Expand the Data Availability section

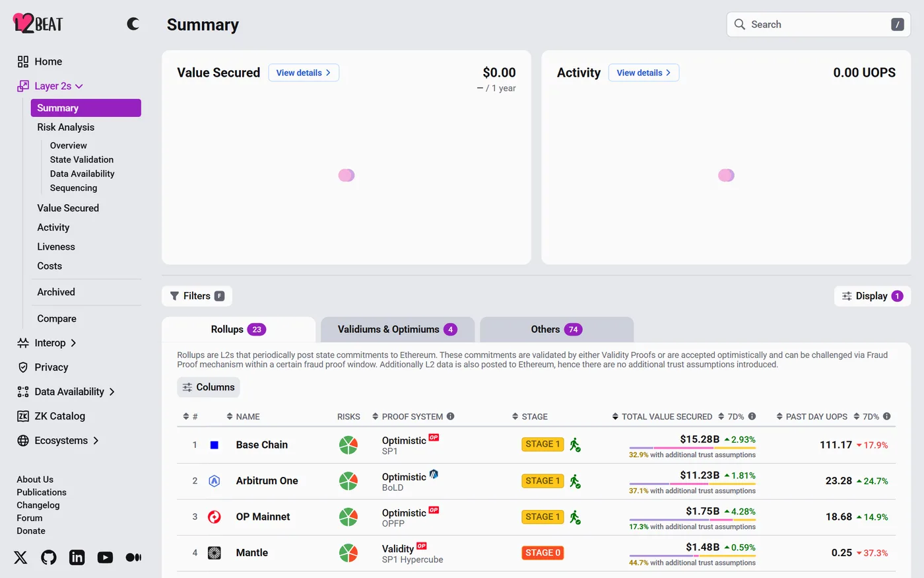[x=66, y=392]
